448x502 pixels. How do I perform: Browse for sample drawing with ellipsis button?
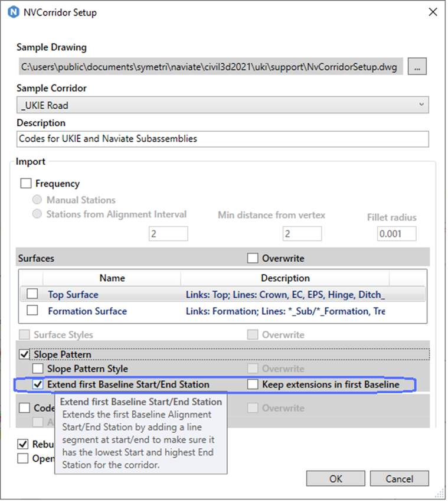pos(417,66)
